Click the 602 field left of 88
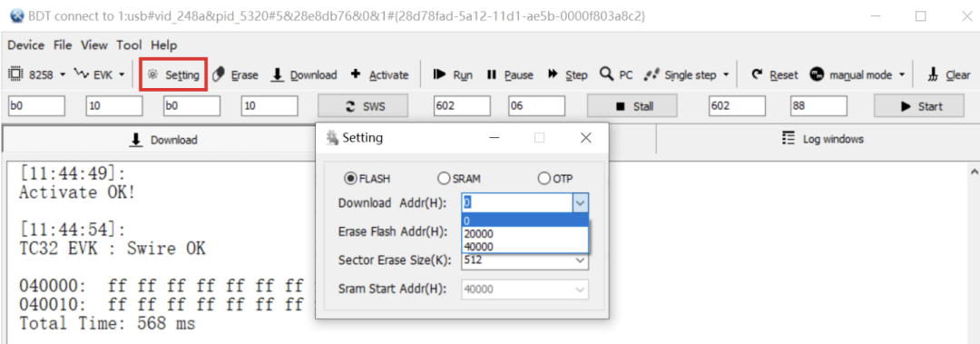 pos(737,106)
